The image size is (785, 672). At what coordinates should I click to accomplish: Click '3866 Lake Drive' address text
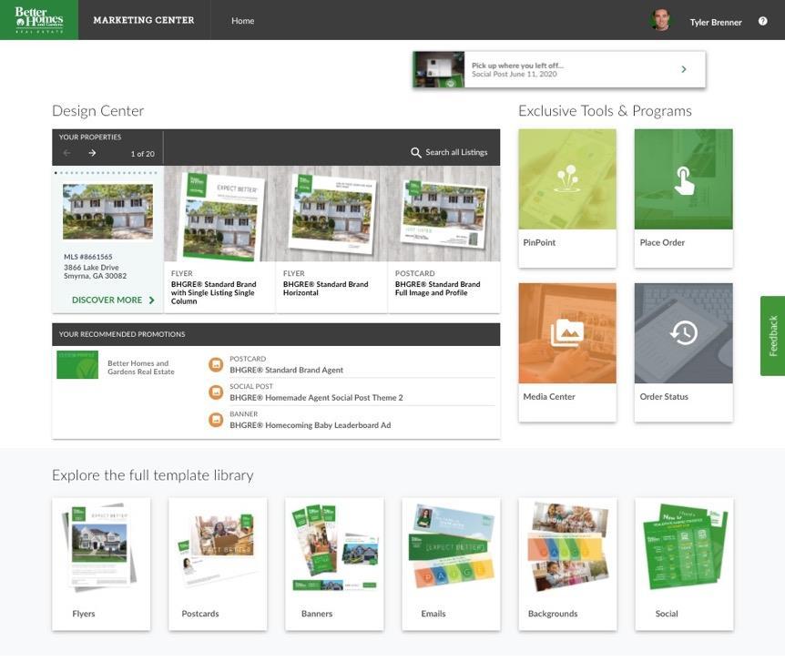[x=91, y=268]
